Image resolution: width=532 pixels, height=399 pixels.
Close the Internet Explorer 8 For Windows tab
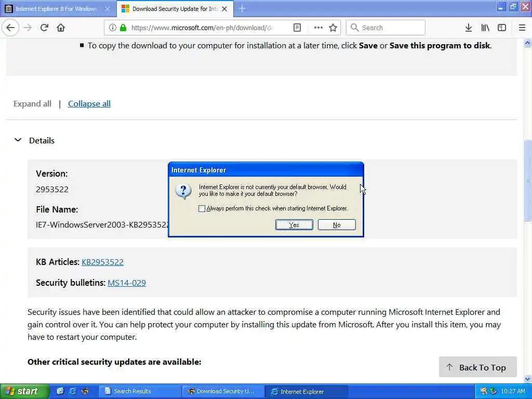coord(107,9)
